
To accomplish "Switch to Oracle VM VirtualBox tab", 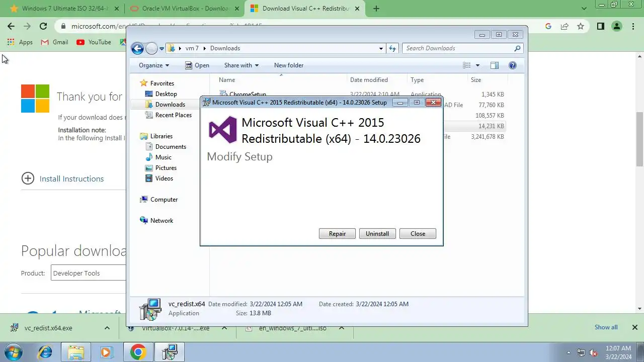I will pyautogui.click(x=184, y=9).
